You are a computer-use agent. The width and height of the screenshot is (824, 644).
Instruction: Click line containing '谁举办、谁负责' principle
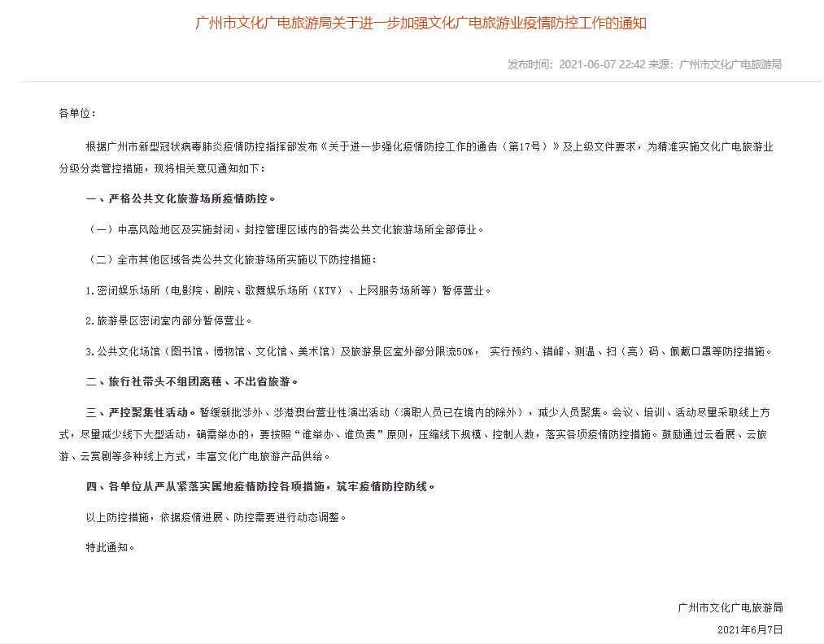pos(413,434)
